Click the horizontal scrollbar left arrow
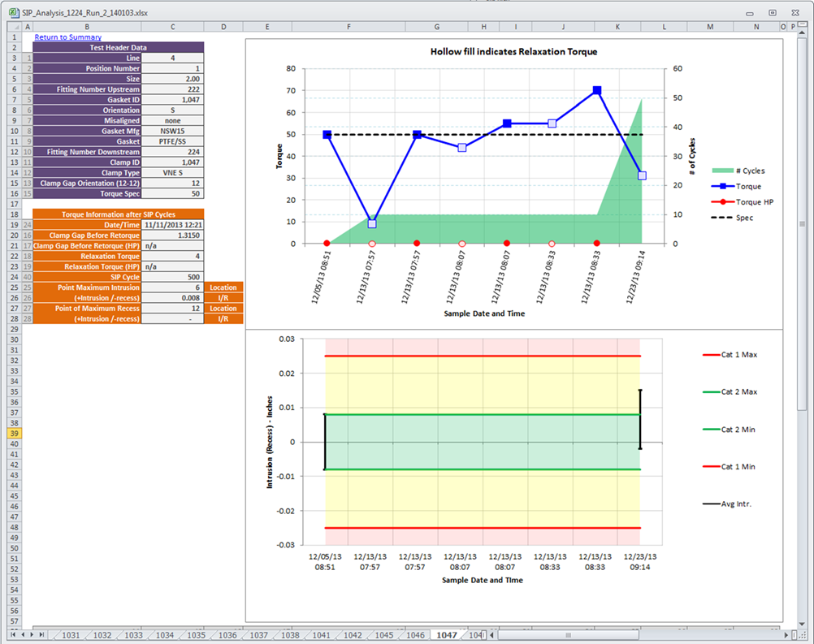The image size is (814, 644). click(492, 634)
